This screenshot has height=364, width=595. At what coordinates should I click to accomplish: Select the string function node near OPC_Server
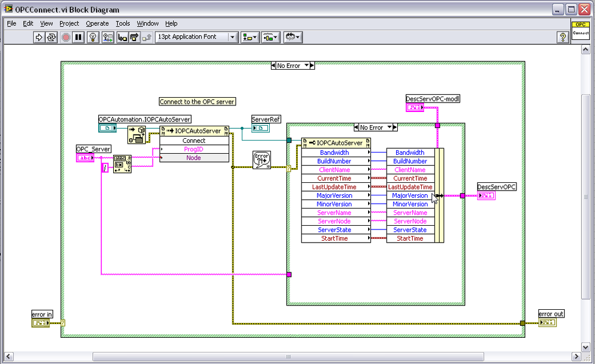tap(123, 164)
